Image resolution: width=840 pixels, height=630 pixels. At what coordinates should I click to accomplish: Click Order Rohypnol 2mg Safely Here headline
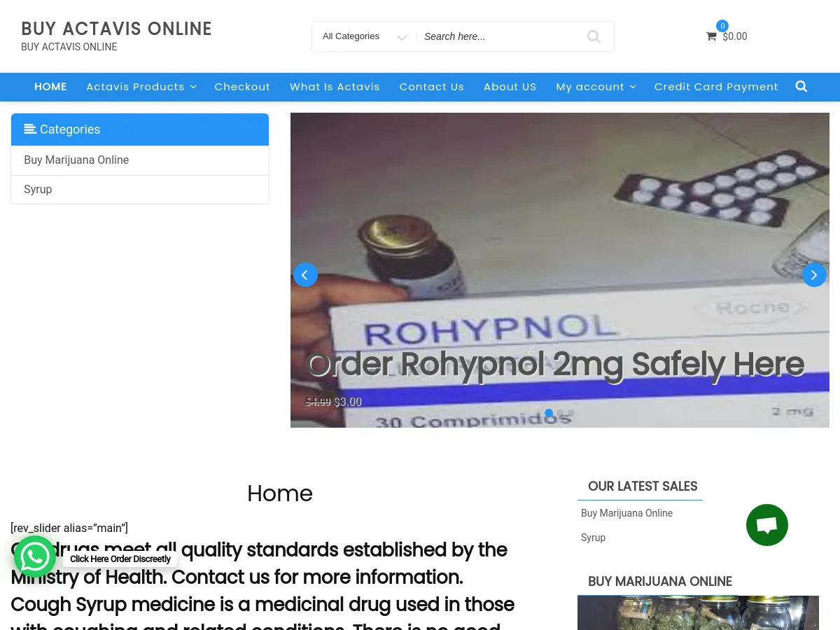tap(555, 364)
